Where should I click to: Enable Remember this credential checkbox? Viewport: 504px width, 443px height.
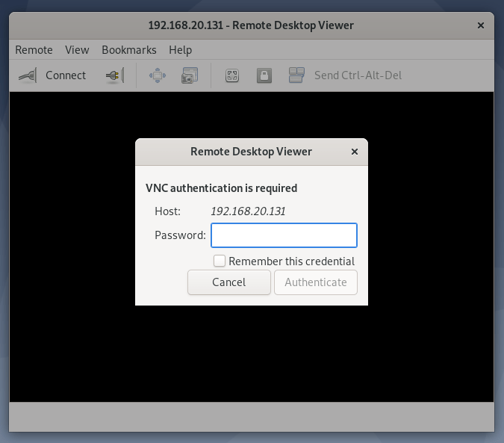click(x=220, y=261)
